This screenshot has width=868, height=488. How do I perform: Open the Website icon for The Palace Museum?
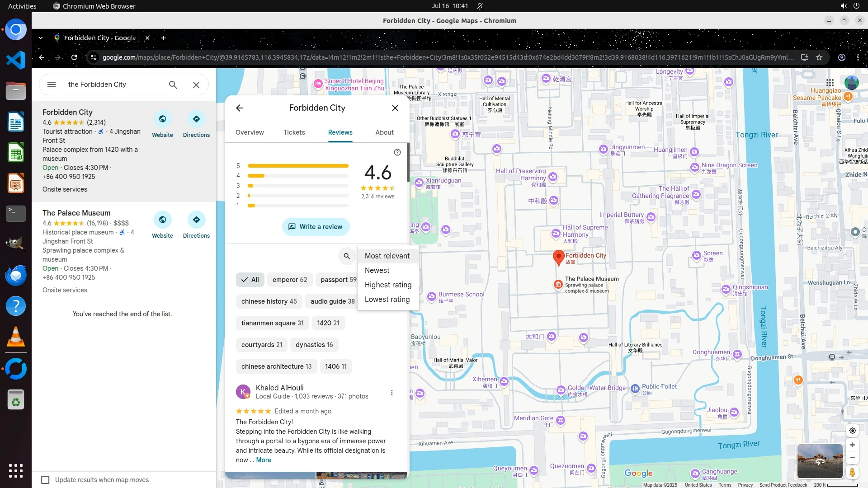coord(162,220)
